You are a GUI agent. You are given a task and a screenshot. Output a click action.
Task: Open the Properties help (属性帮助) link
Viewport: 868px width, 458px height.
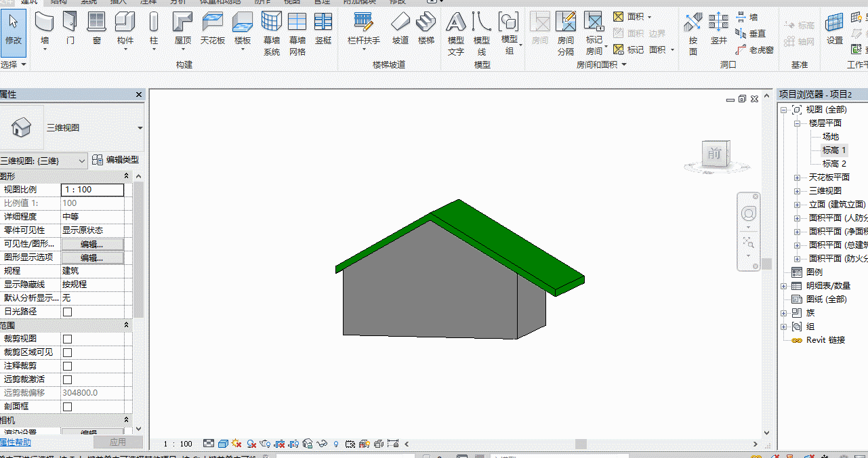click(15, 442)
